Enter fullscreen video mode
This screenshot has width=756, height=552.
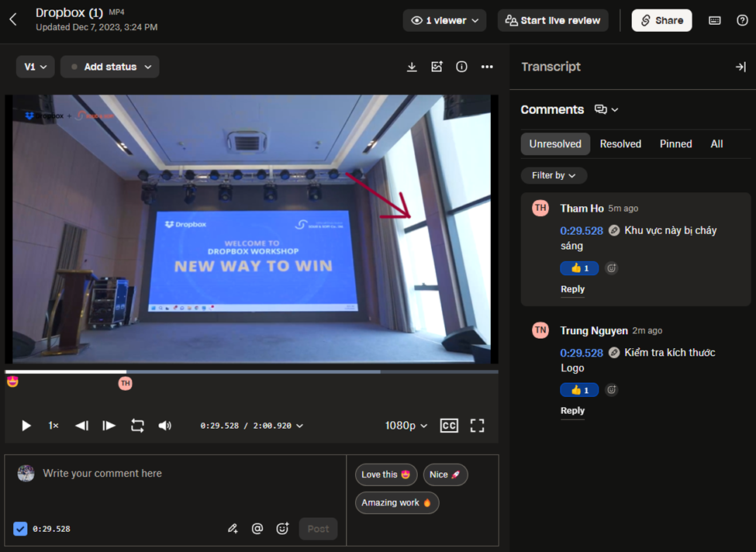click(x=477, y=426)
